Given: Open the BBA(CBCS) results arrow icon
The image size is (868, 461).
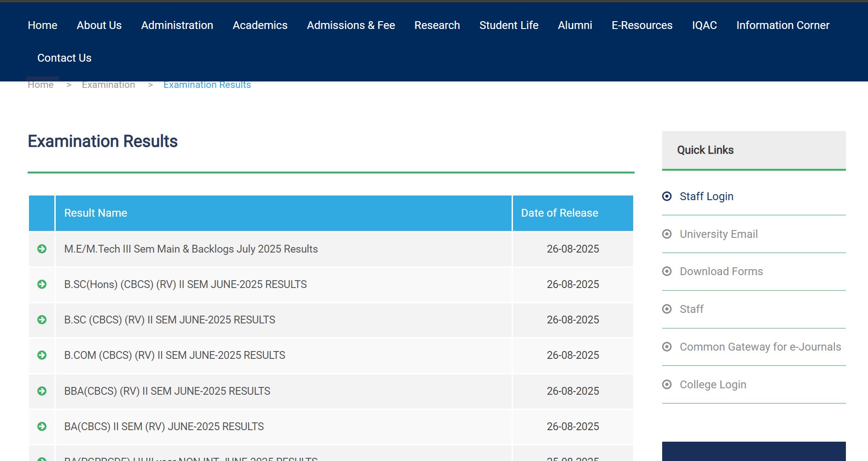Looking at the screenshot, I should point(42,391).
